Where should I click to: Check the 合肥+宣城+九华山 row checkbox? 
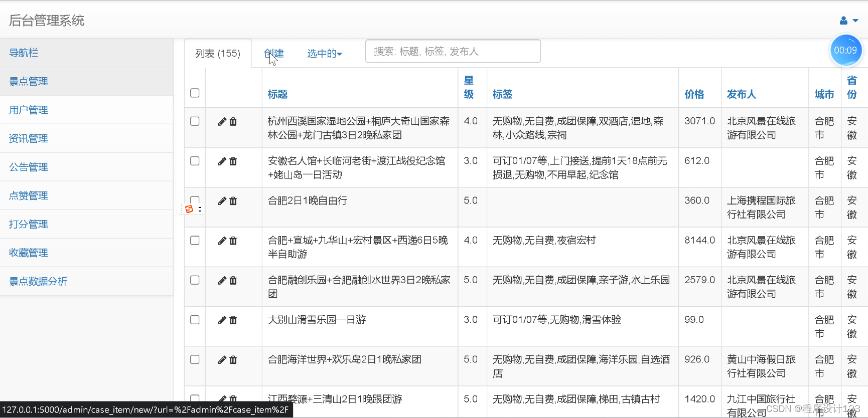tap(195, 241)
